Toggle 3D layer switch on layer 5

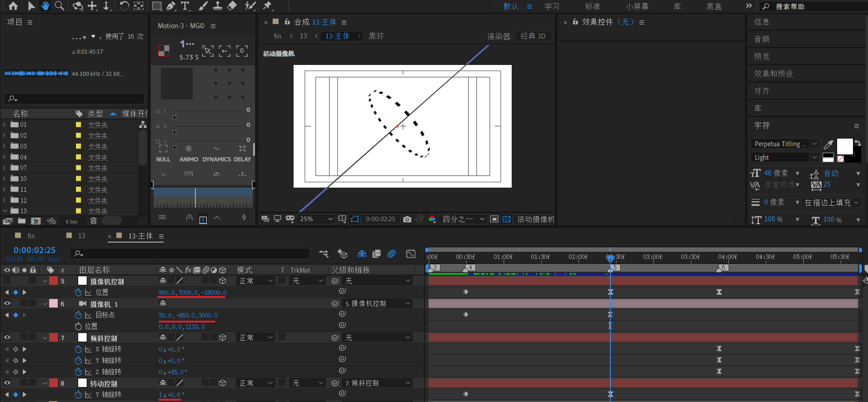coord(223,281)
